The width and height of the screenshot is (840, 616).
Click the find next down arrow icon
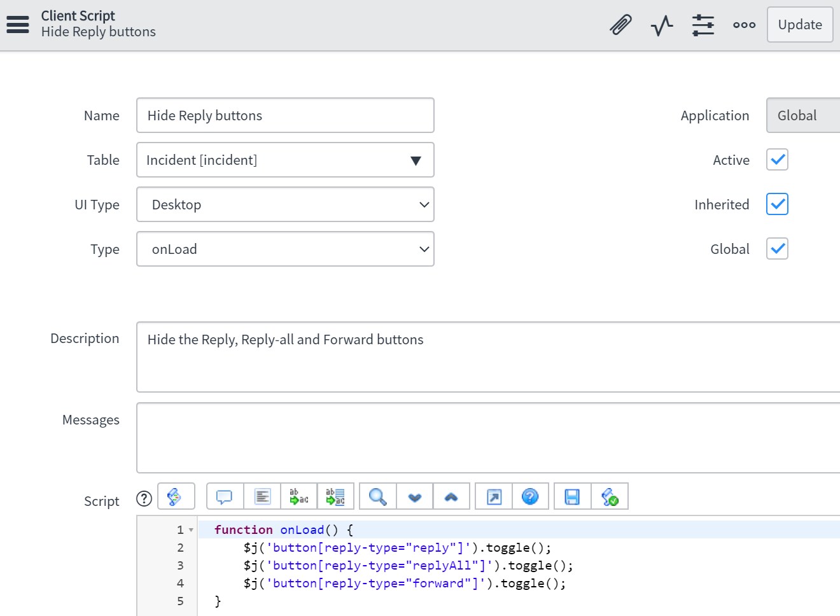point(415,496)
